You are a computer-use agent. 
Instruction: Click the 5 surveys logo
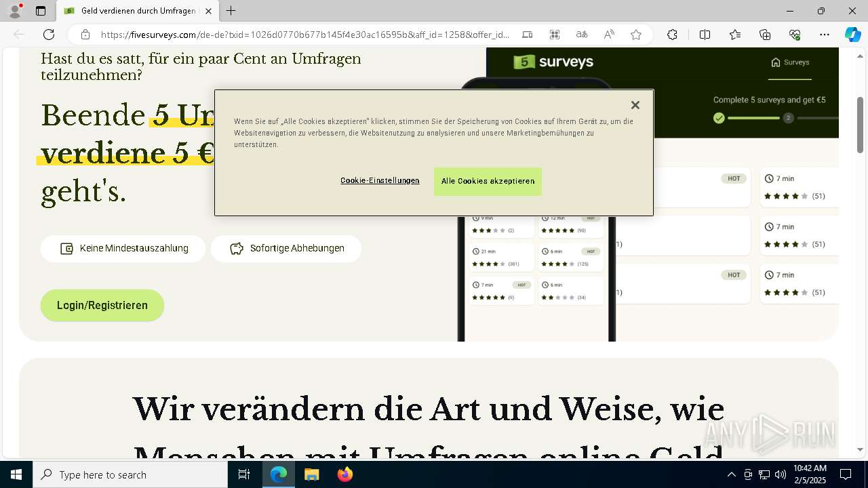pos(553,62)
